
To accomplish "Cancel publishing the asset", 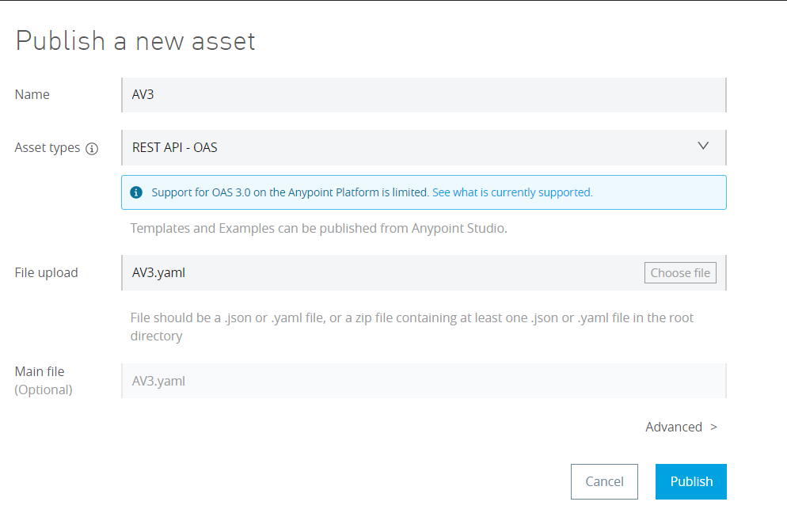I will pos(604,481).
